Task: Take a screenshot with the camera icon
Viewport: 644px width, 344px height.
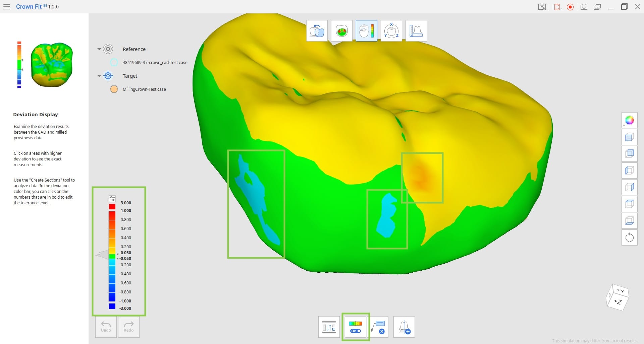Action: 584,7
